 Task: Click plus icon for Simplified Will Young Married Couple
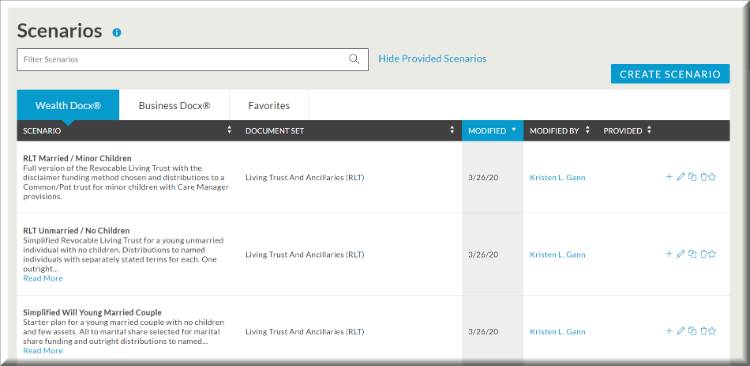pyautogui.click(x=669, y=331)
